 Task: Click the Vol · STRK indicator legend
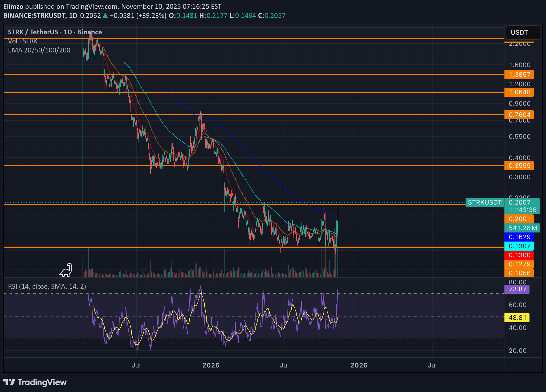22,41
